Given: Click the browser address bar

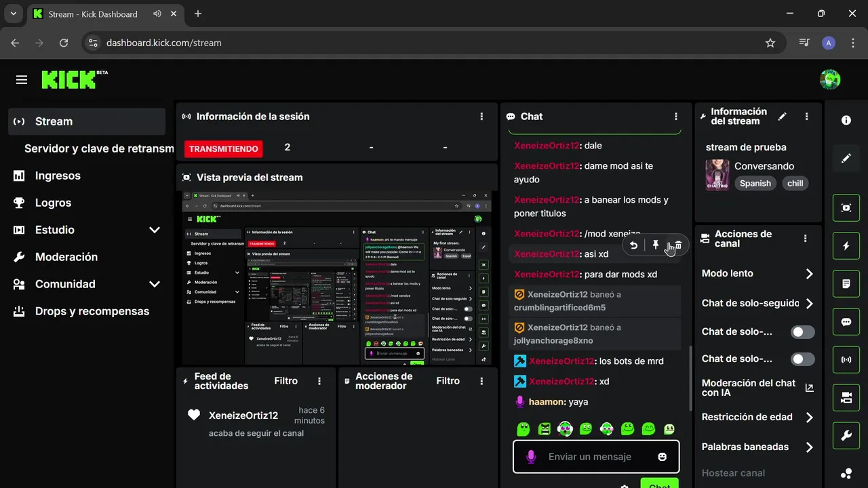Looking at the screenshot, I should (x=434, y=43).
